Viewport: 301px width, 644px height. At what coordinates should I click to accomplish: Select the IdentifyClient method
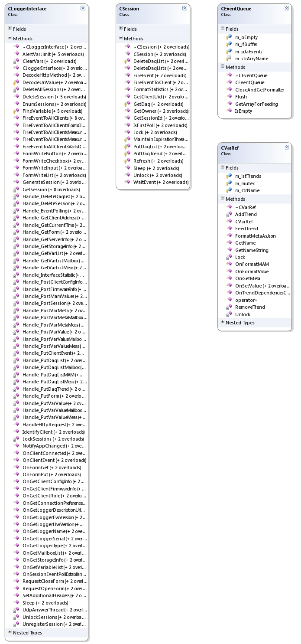click(53, 432)
